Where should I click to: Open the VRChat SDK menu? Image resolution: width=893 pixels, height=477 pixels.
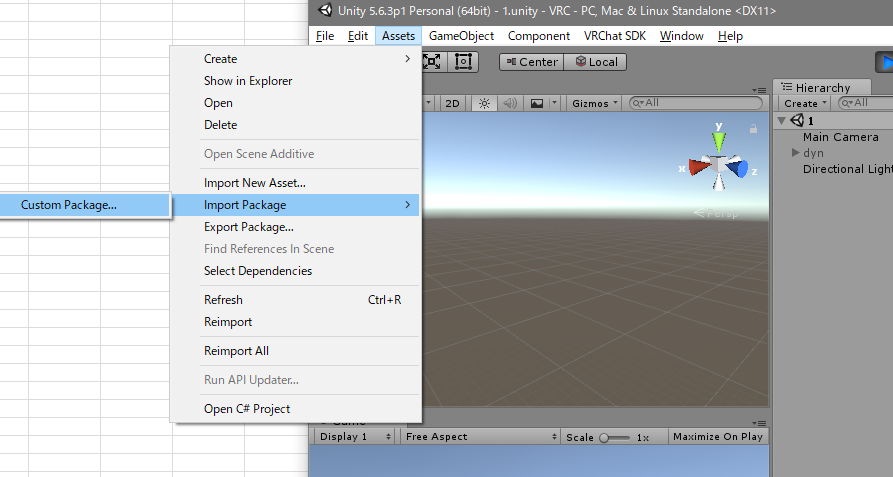click(615, 36)
